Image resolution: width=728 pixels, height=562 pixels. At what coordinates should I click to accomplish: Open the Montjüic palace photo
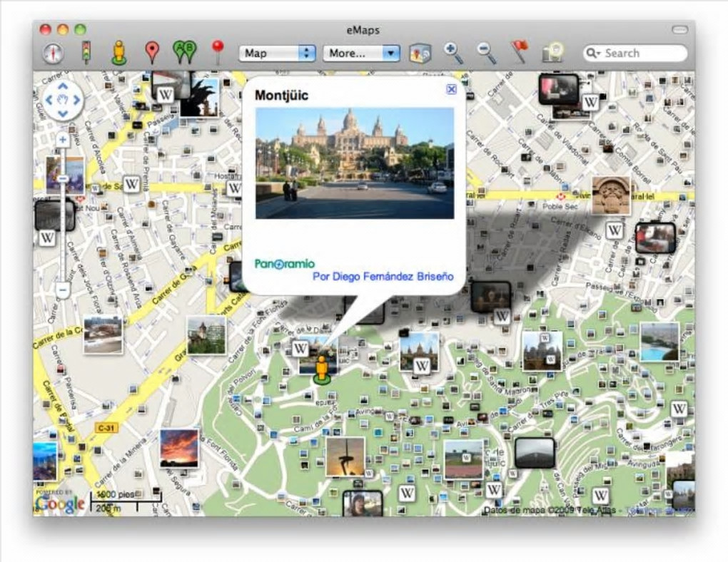(x=355, y=163)
